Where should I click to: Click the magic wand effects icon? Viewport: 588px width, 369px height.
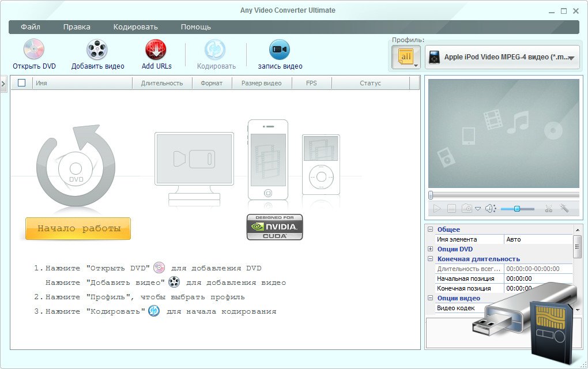pos(564,208)
